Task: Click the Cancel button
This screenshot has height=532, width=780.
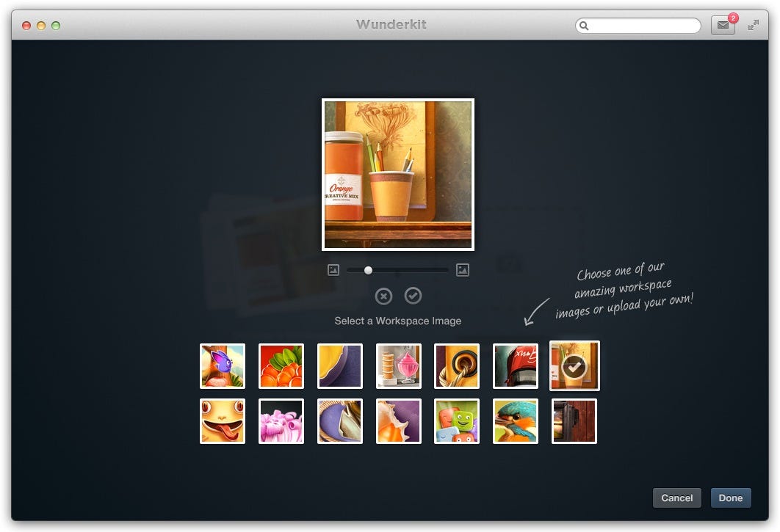Action: tap(677, 498)
